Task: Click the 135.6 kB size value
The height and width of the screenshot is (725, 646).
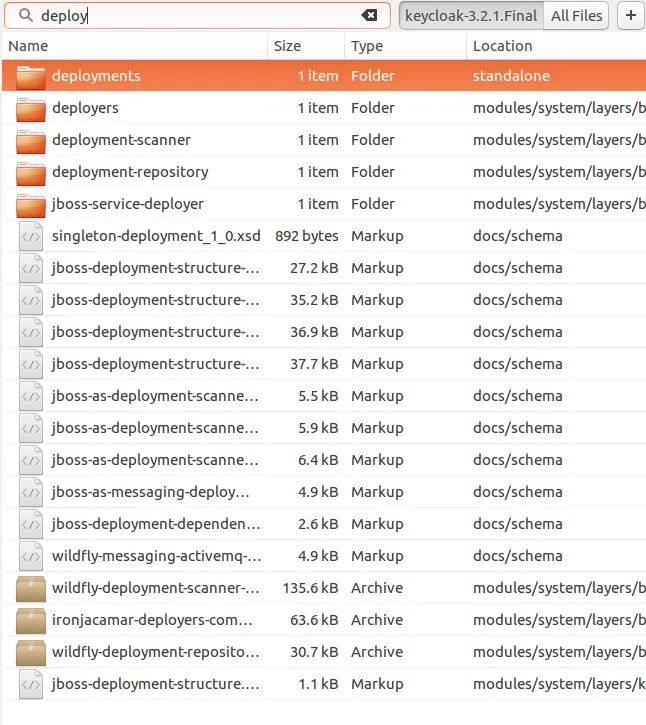Action: [311, 588]
